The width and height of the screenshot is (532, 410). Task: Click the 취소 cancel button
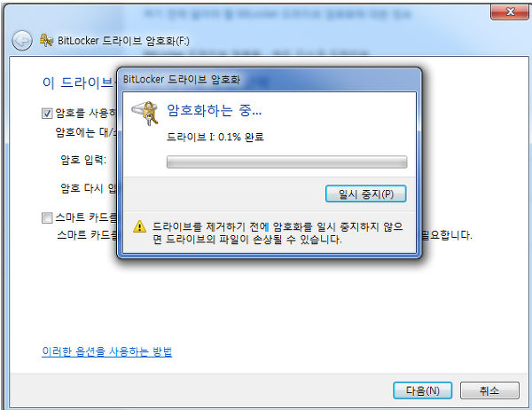click(x=489, y=390)
